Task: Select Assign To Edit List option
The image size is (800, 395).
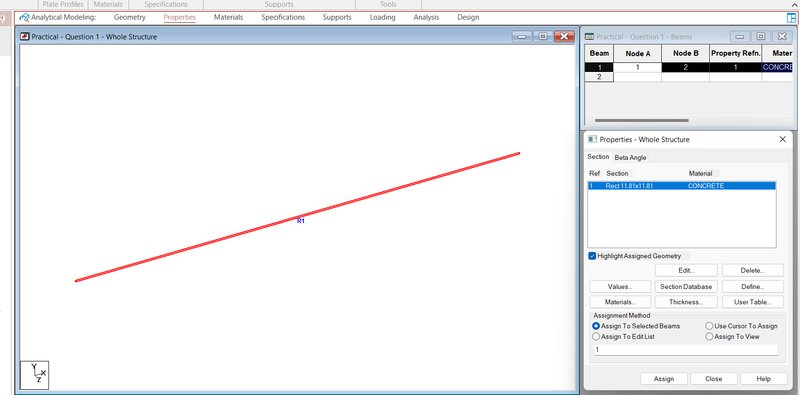Action: 595,337
